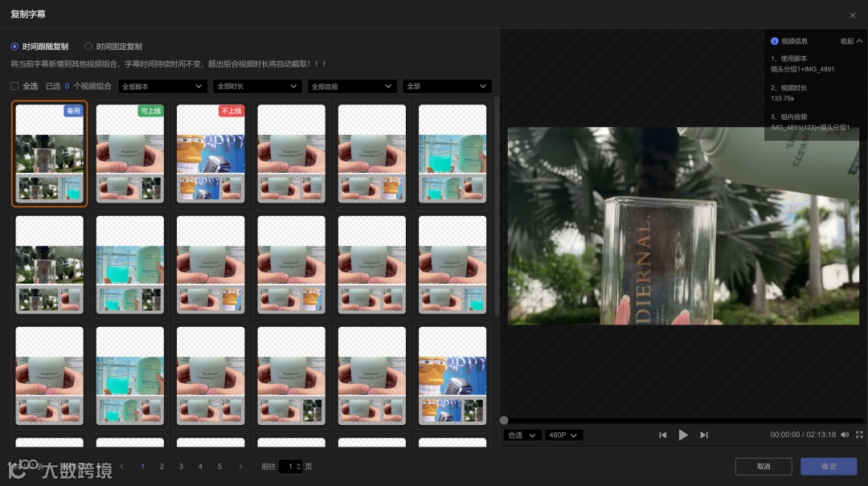Viewport: 868px width, 486px height.
Task: Open the 合适 fit mode dropdown
Action: point(522,435)
